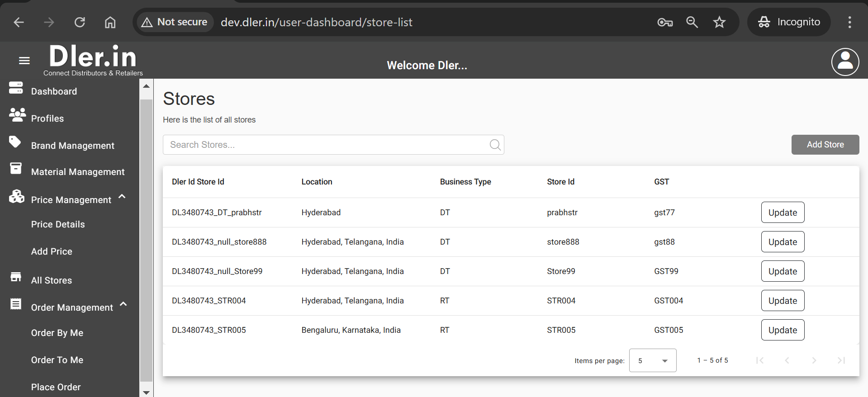Open the browser home page icon
The image size is (868, 397).
coord(110,22)
